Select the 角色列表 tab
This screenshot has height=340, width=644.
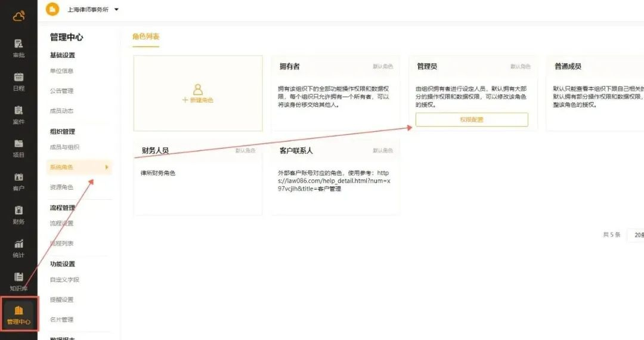pyautogui.click(x=145, y=37)
